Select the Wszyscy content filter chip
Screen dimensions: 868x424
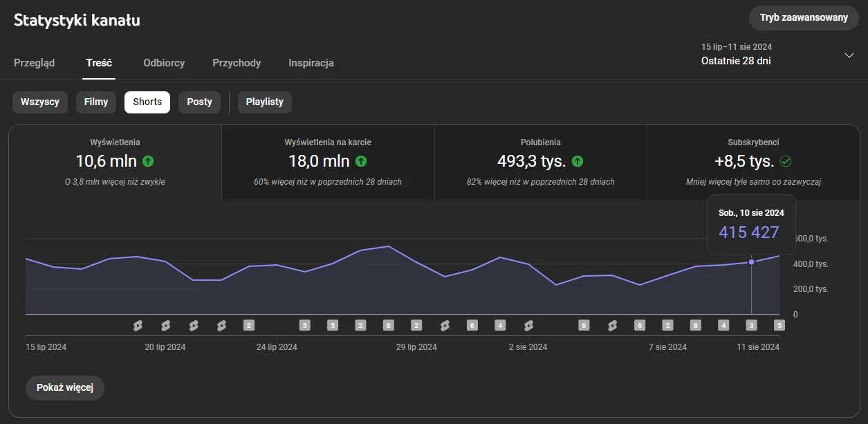[40, 102]
